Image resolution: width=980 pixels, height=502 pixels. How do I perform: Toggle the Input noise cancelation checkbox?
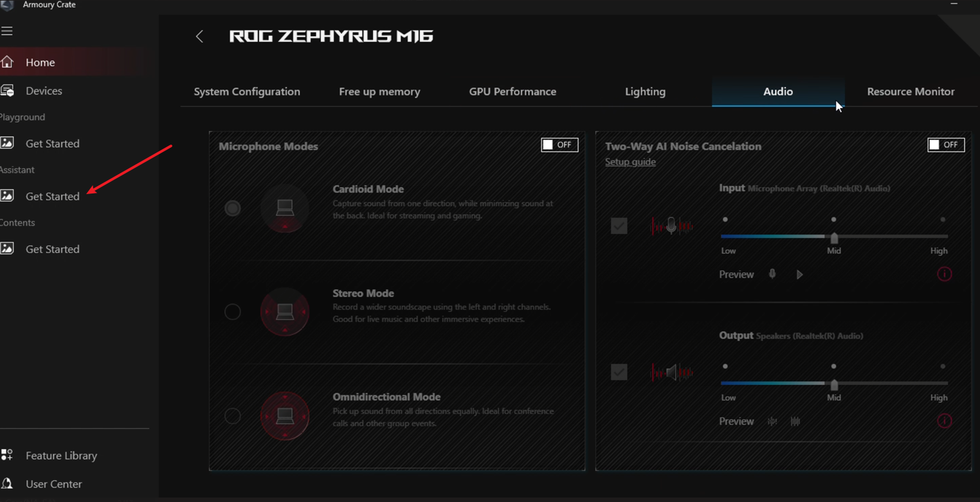(x=619, y=226)
